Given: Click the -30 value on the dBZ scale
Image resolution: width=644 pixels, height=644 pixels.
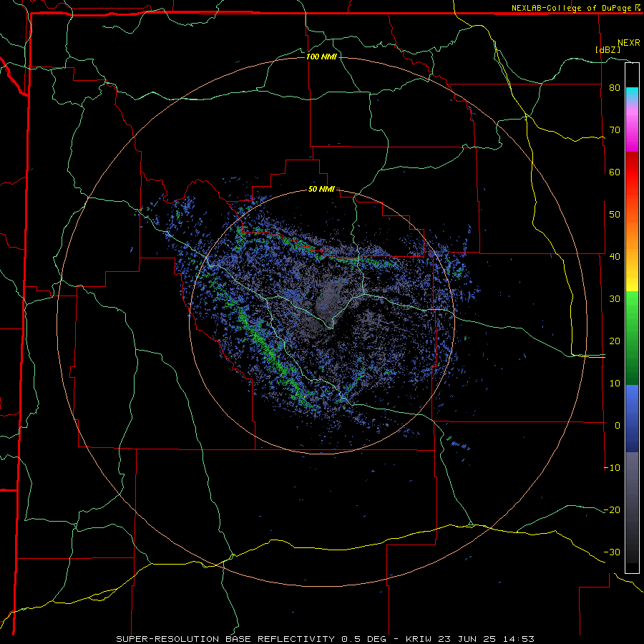Looking at the screenshot, I should pos(612,552).
